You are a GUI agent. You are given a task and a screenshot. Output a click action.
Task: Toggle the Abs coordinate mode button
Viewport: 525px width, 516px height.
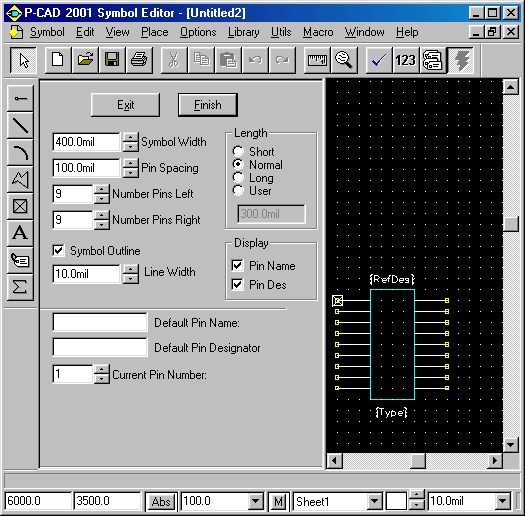coord(161,501)
